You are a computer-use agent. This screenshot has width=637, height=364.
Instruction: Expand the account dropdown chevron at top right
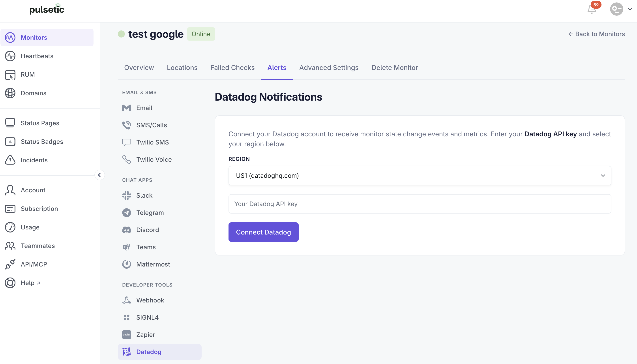tap(630, 9)
